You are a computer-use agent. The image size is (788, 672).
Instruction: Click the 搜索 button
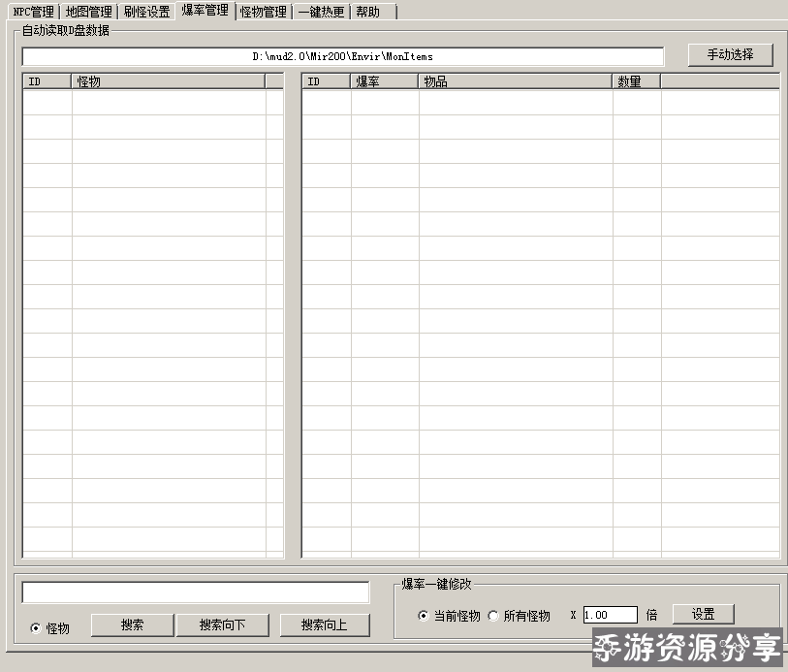coord(132,625)
